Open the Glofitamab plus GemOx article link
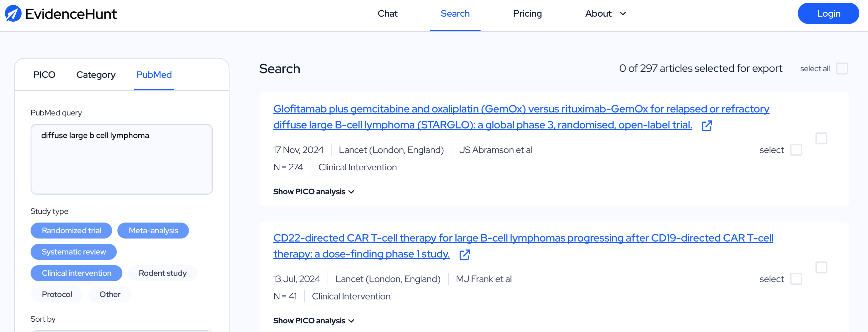This screenshot has width=868, height=332. (521, 117)
